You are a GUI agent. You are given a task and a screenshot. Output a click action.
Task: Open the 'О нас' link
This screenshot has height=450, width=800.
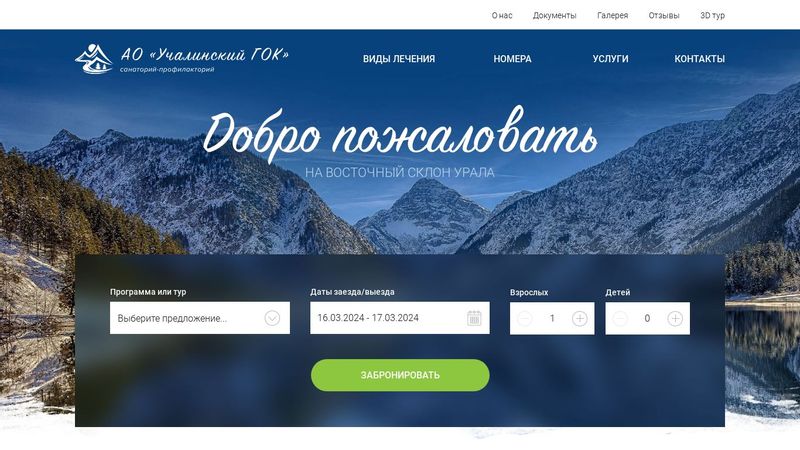coord(502,15)
